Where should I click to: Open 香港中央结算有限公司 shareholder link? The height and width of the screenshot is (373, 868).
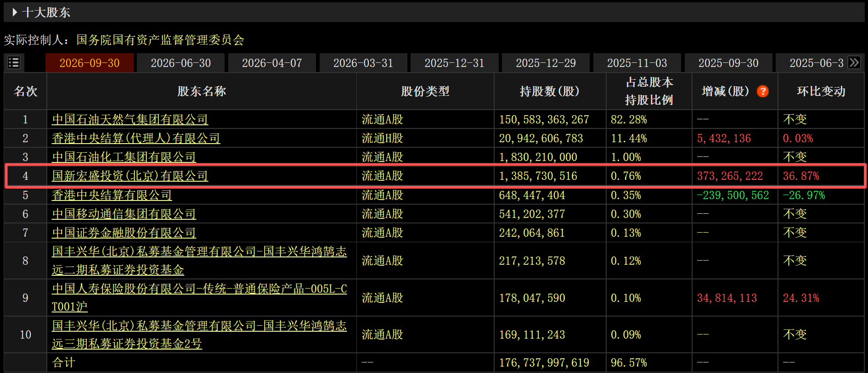point(112,195)
